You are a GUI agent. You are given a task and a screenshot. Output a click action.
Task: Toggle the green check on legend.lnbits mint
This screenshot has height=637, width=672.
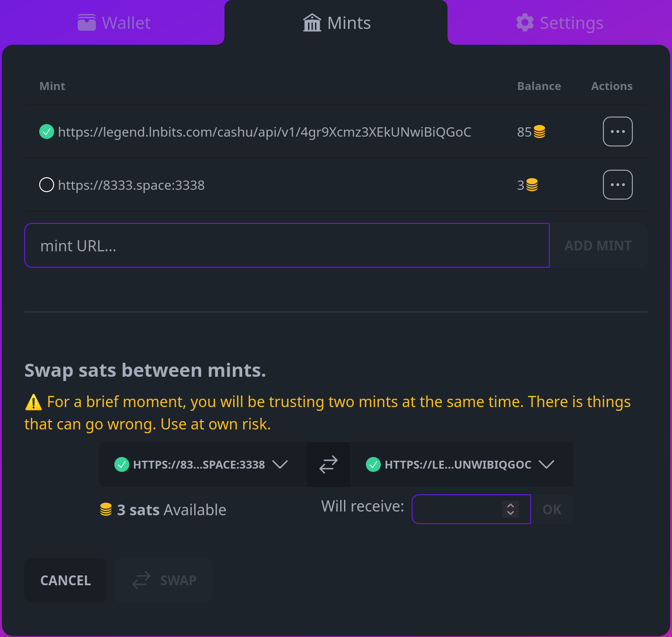[x=47, y=132]
